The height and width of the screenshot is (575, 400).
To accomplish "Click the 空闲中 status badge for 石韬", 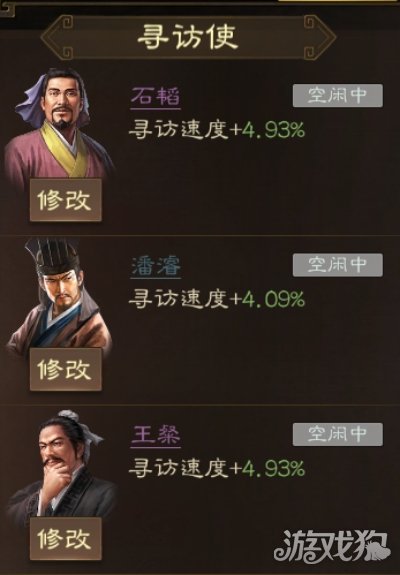I will [338, 96].
